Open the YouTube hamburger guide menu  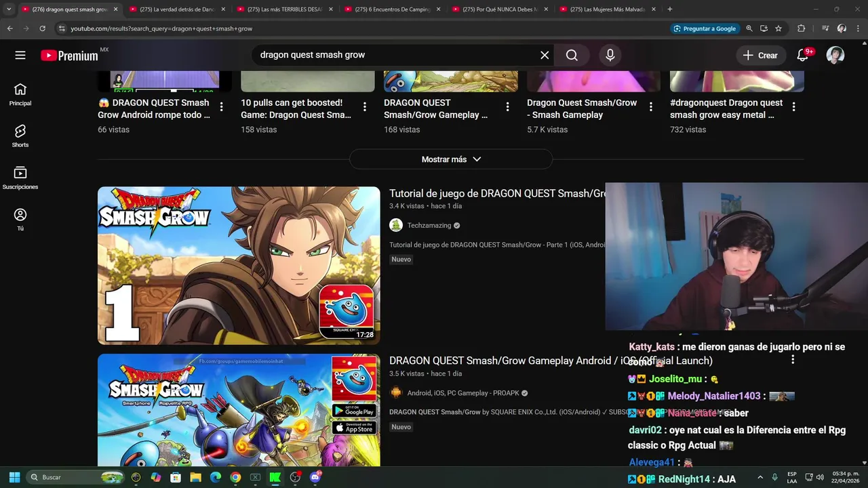pos(20,55)
